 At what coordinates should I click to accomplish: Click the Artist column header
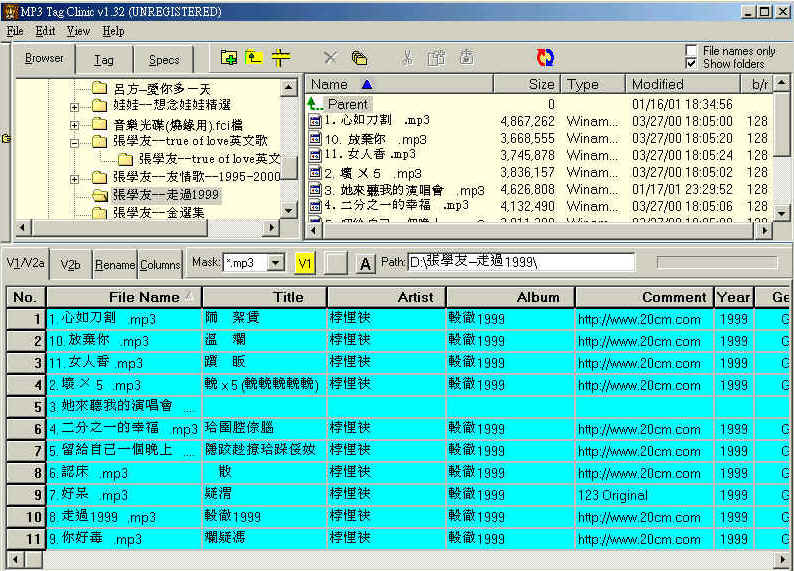tap(386, 297)
